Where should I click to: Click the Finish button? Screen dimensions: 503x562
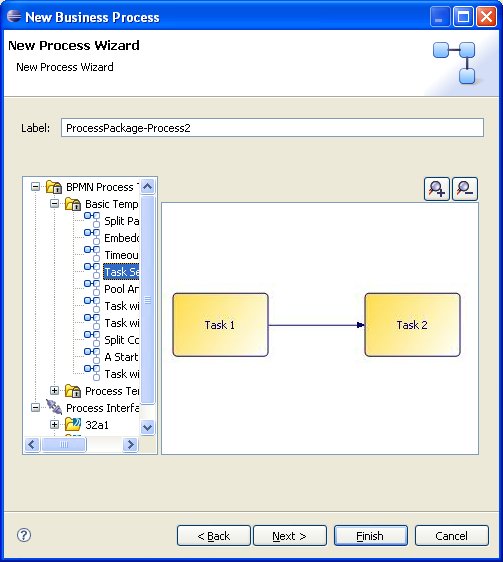[x=371, y=536]
